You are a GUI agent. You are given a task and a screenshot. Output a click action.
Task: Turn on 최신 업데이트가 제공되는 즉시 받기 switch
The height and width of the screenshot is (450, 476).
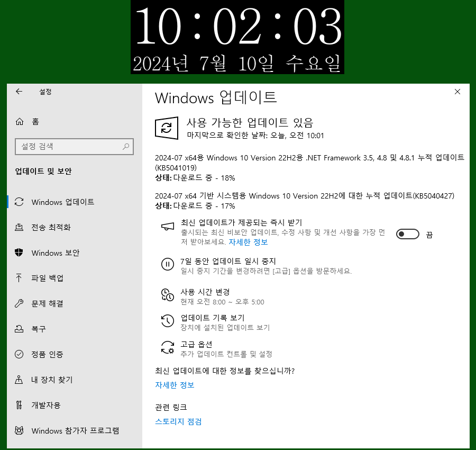click(x=407, y=235)
